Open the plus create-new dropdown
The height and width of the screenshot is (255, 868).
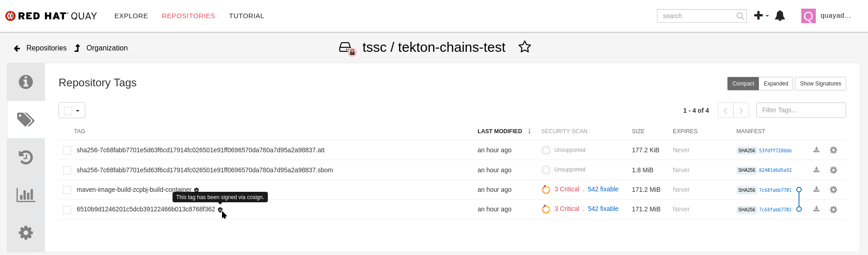click(761, 15)
